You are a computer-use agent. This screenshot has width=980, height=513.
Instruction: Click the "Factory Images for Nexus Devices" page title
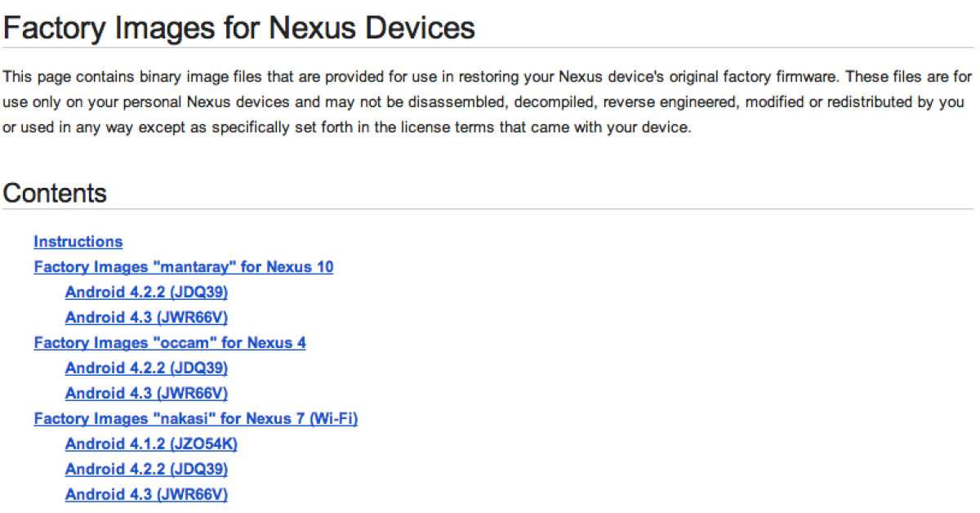pos(238,28)
